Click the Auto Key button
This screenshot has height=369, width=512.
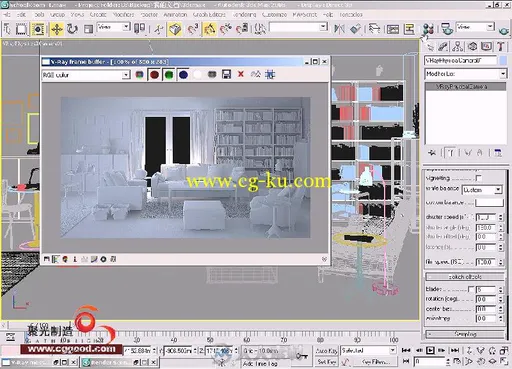tap(326, 351)
